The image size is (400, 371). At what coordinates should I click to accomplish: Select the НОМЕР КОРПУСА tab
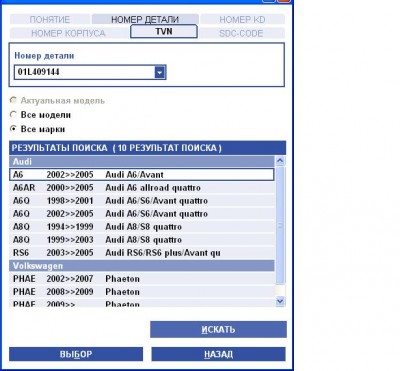(68, 33)
